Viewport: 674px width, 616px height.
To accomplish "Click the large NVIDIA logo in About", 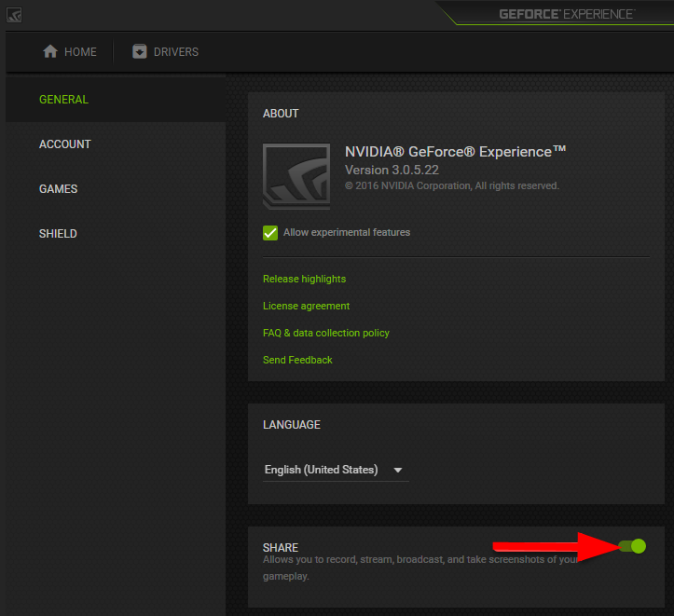I will [x=296, y=175].
